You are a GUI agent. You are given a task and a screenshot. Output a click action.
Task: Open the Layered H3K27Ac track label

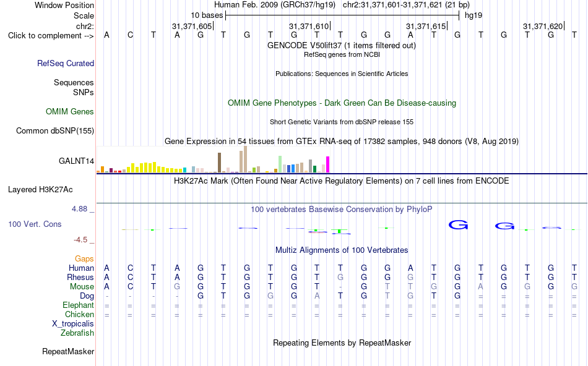click(40, 190)
